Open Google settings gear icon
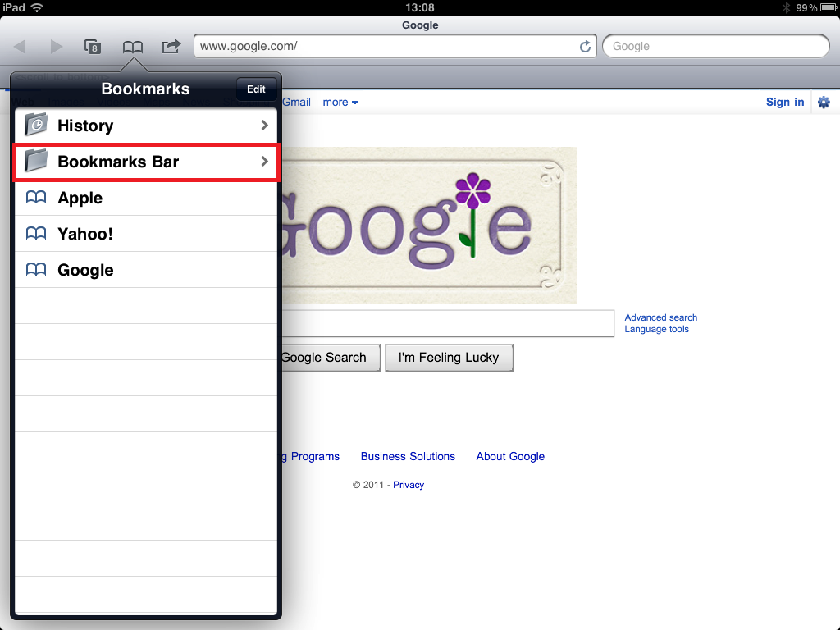840x630 pixels. 824,103
